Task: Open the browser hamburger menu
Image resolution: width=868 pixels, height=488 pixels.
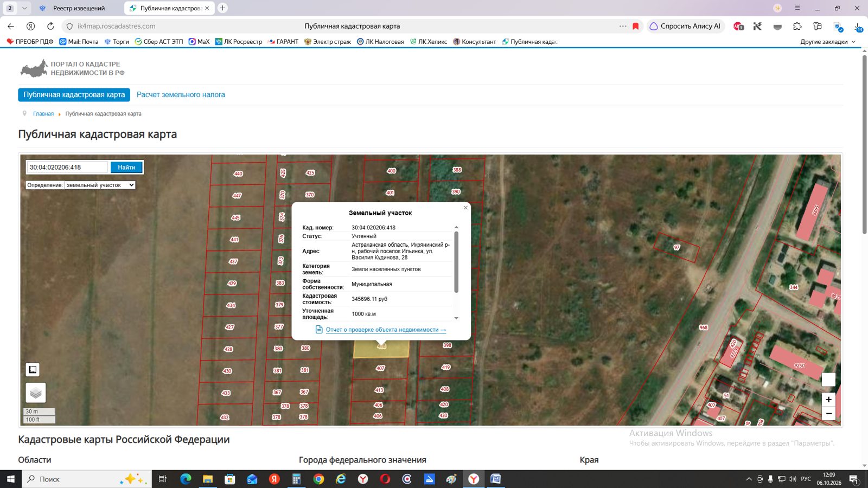Action: click(797, 8)
